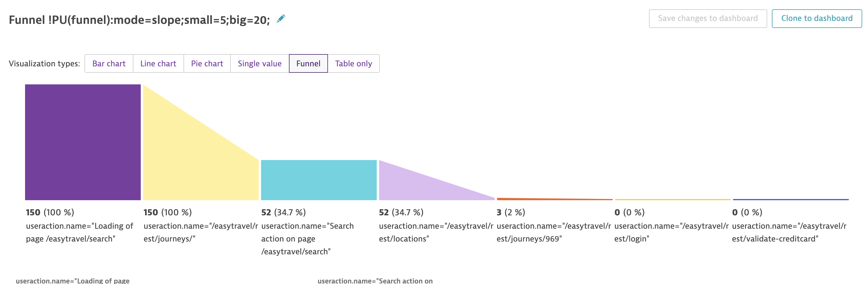This screenshot has width=868, height=284.
Task: Click the pencil icon to edit the funnel title
Action: pyautogui.click(x=281, y=19)
